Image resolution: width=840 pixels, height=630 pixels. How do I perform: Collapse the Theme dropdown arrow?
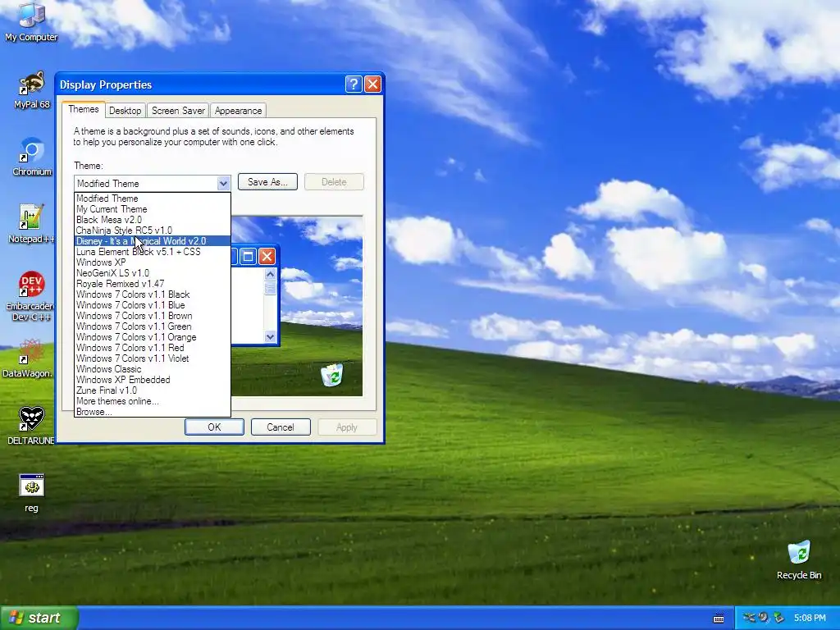click(x=223, y=183)
